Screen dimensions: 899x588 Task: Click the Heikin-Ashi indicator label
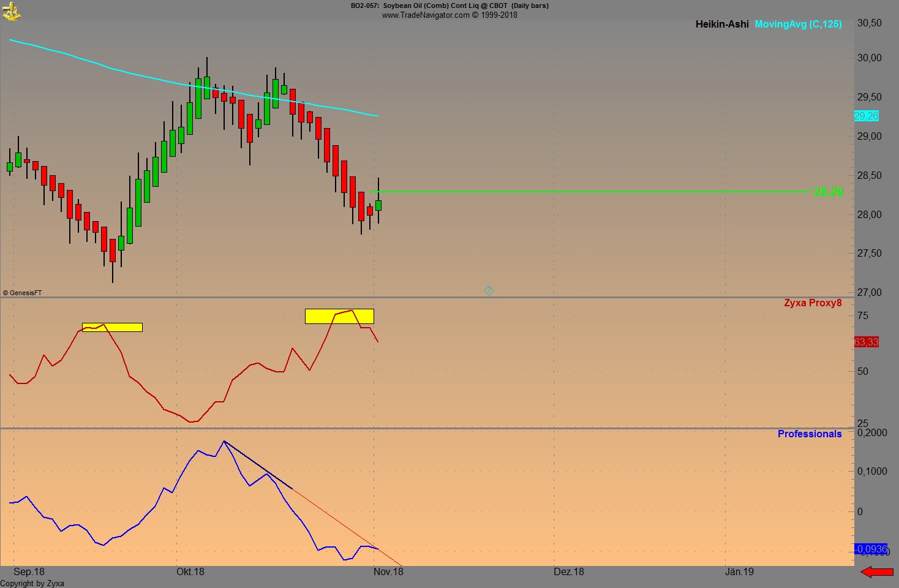pos(721,24)
